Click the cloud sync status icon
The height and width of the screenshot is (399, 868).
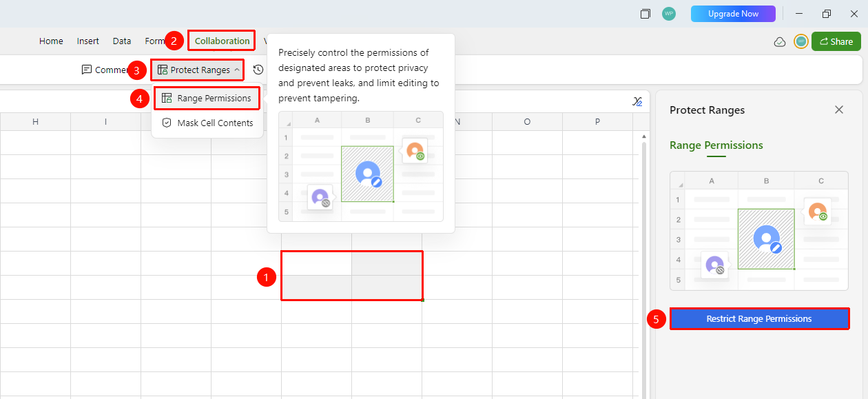[780, 42]
